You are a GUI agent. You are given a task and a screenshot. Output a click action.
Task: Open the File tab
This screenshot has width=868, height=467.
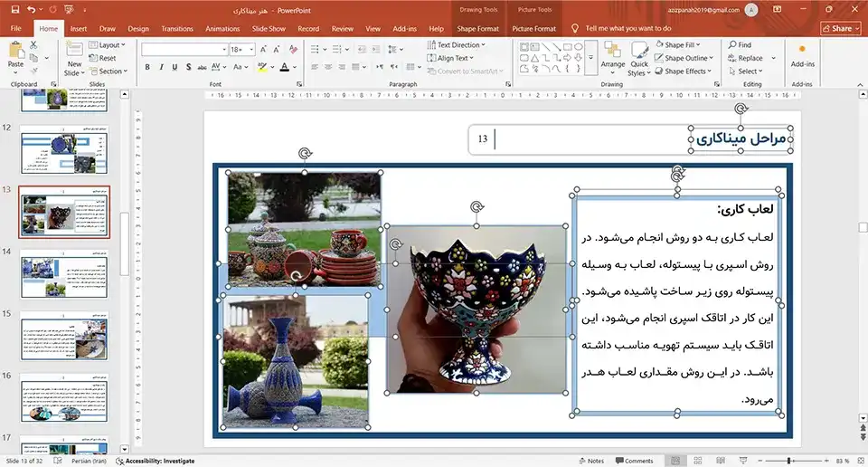16,28
